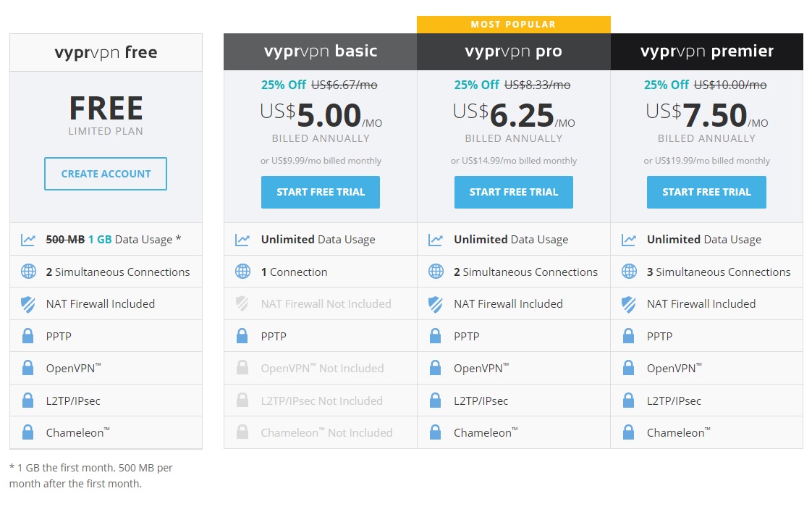Click the lock icon beside PPTP in basic plan
Viewport: 812px width, 512px height.
tap(242, 336)
